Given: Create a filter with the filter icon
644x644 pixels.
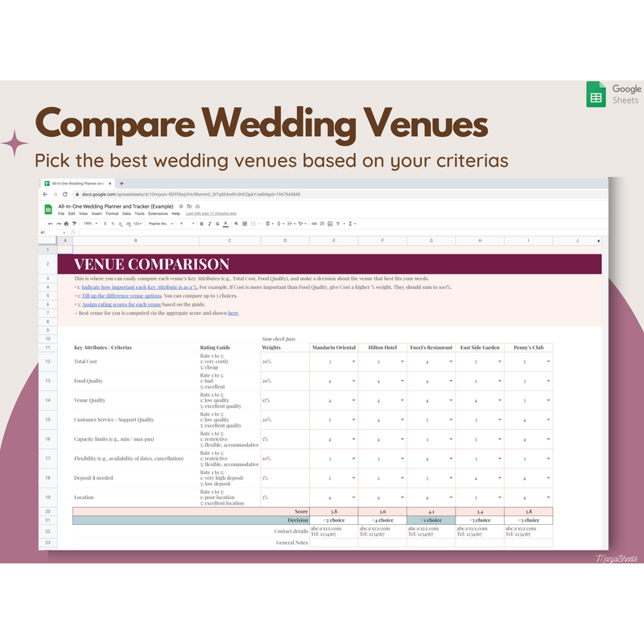Looking at the screenshot, I should click(x=337, y=223).
